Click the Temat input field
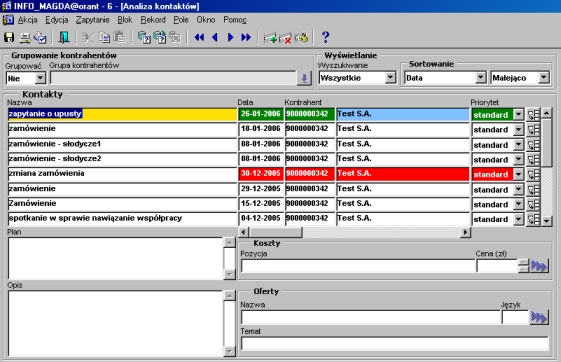 [x=395, y=343]
